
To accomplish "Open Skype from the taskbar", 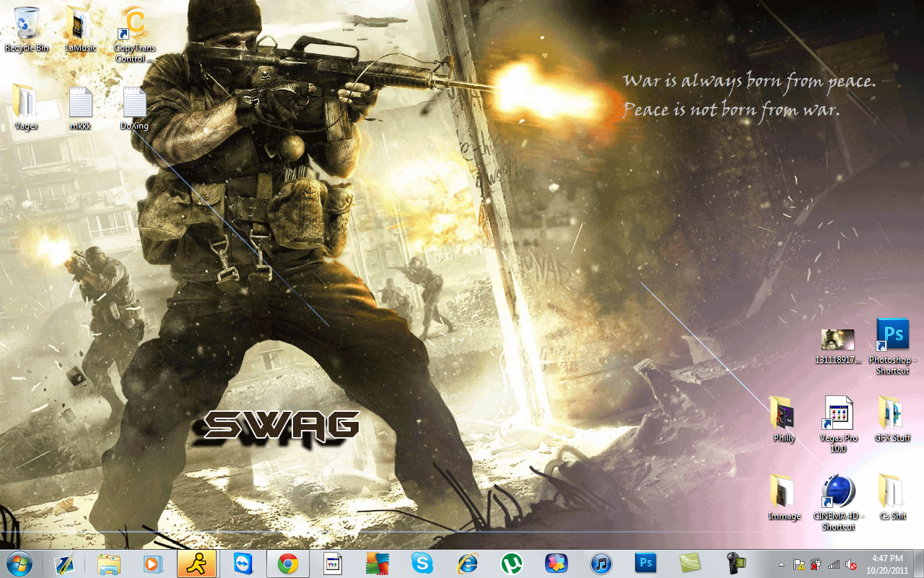I will [x=422, y=564].
